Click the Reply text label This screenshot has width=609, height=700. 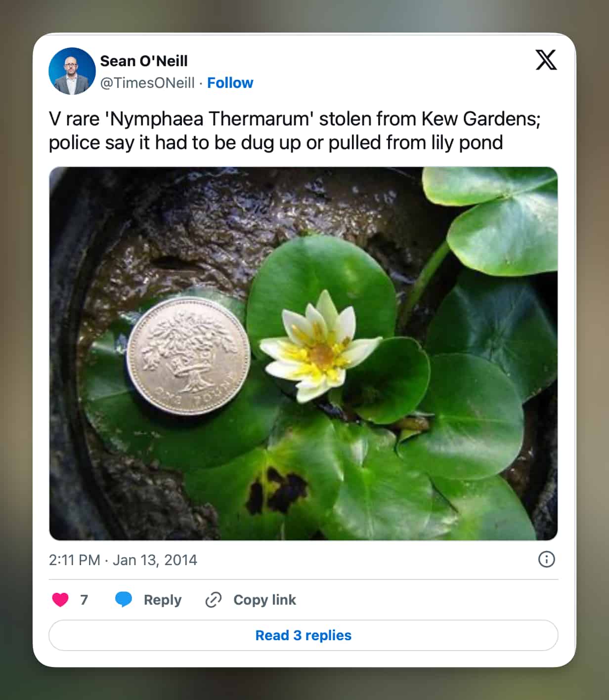pos(161,600)
